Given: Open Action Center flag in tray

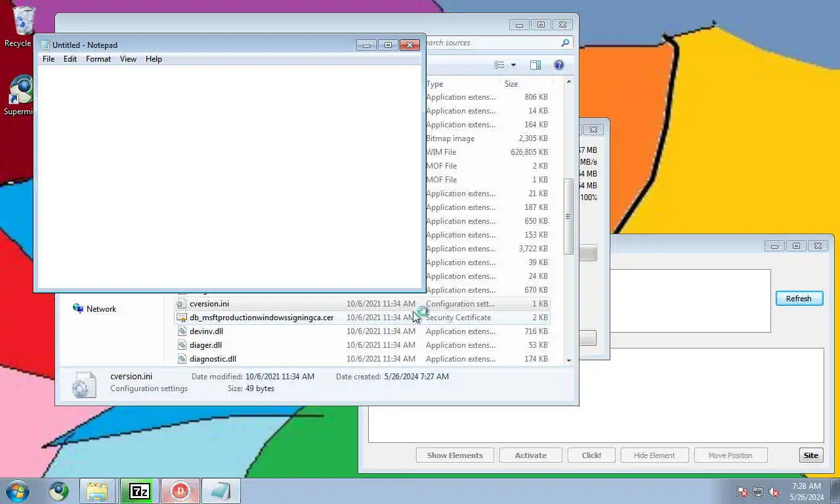Looking at the screenshot, I should pos(742,492).
